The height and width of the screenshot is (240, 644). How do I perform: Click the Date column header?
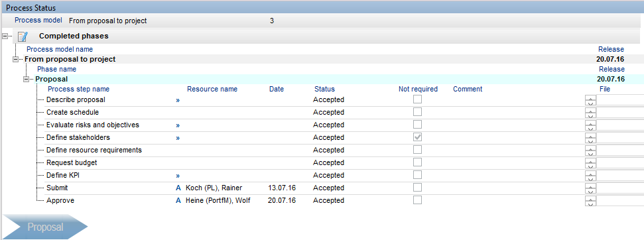pos(277,89)
